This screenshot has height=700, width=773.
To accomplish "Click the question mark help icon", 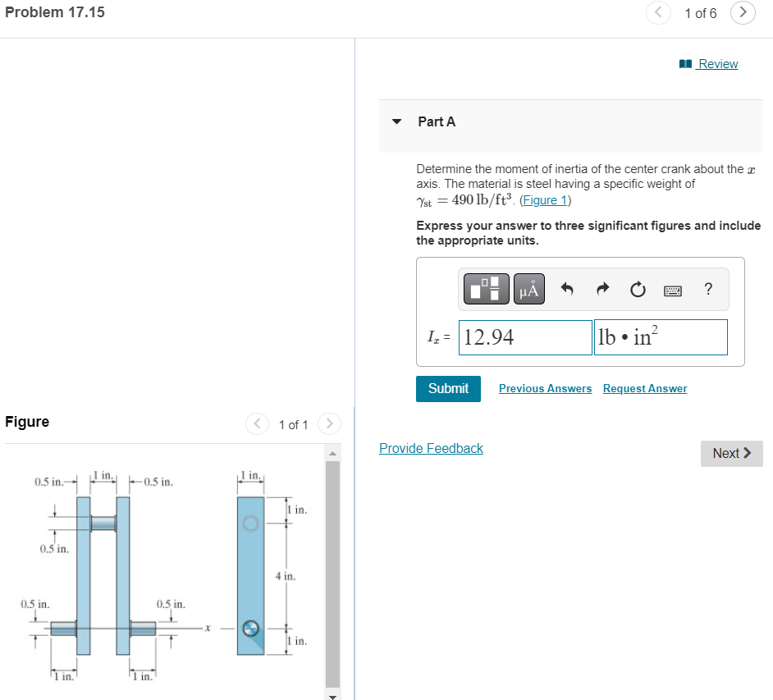I will click(x=707, y=289).
